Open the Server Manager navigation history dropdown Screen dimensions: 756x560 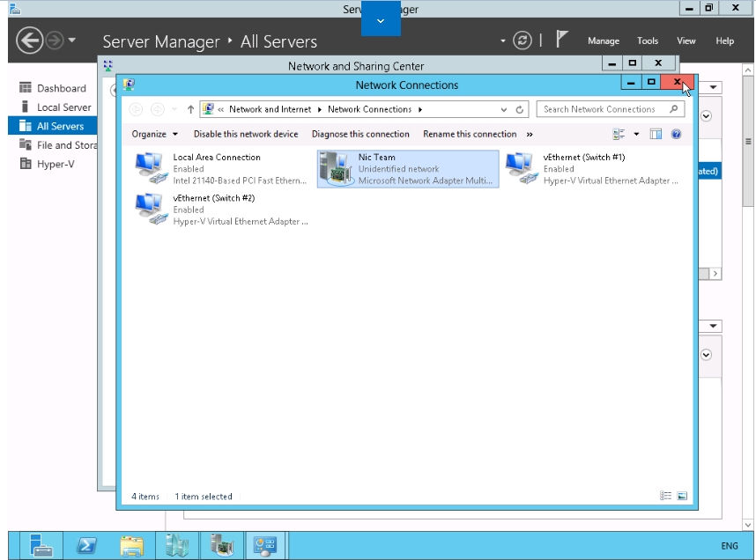72,40
